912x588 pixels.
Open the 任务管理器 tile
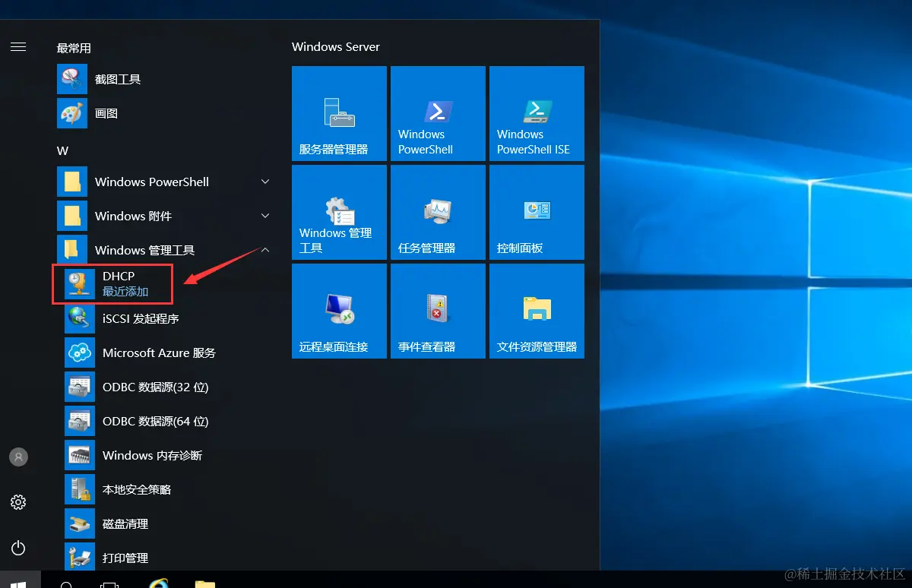pos(438,212)
